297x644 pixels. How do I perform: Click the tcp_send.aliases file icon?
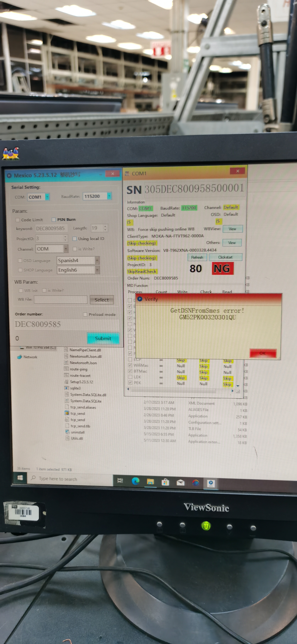67,407
